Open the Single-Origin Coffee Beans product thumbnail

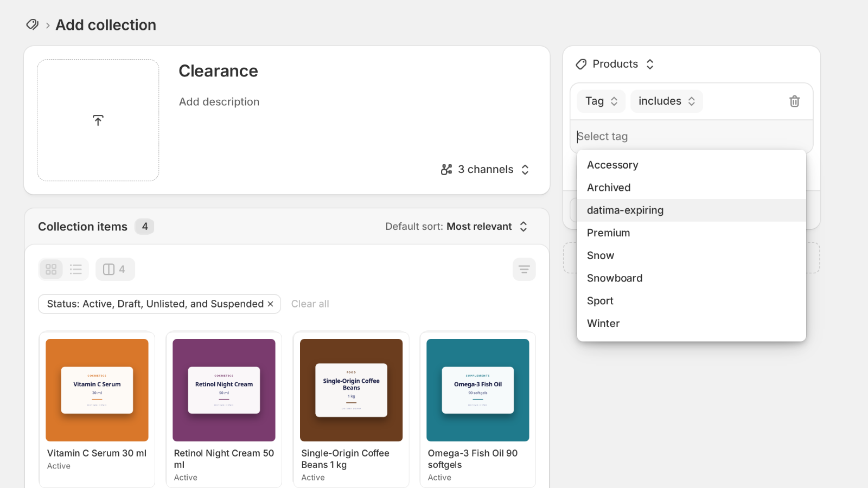tap(351, 390)
